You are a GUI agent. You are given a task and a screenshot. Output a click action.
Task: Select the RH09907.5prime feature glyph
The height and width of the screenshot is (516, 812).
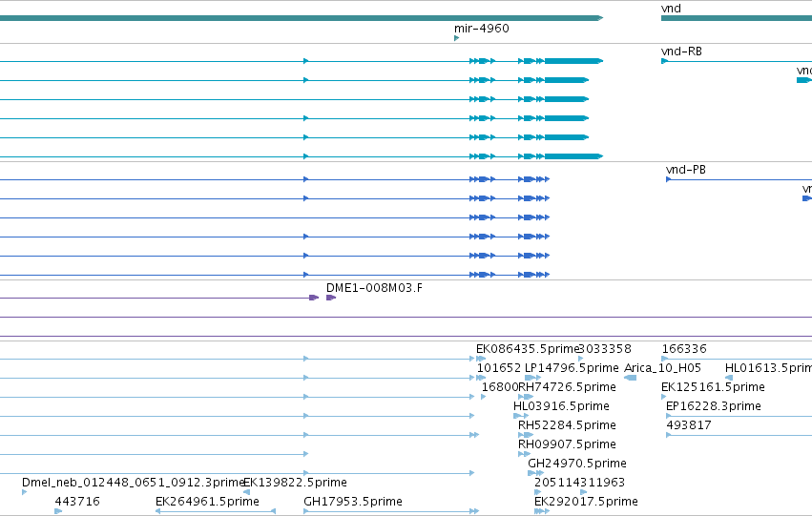tap(524, 454)
